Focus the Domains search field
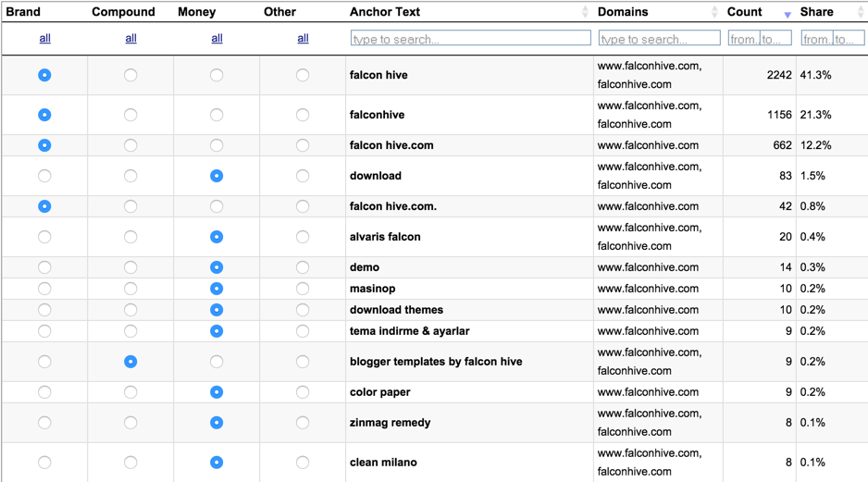868x482 pixels. click(x=659, y=38)
